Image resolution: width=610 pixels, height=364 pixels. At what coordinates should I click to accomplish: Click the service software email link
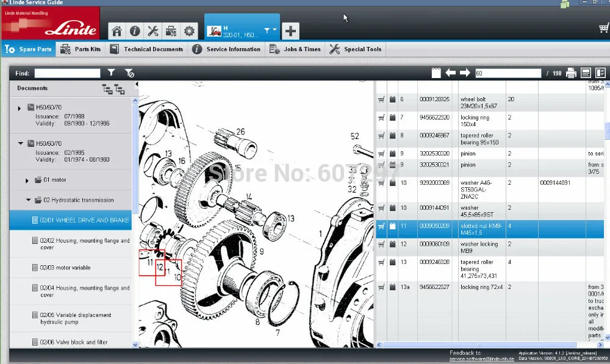pos(482,359)
